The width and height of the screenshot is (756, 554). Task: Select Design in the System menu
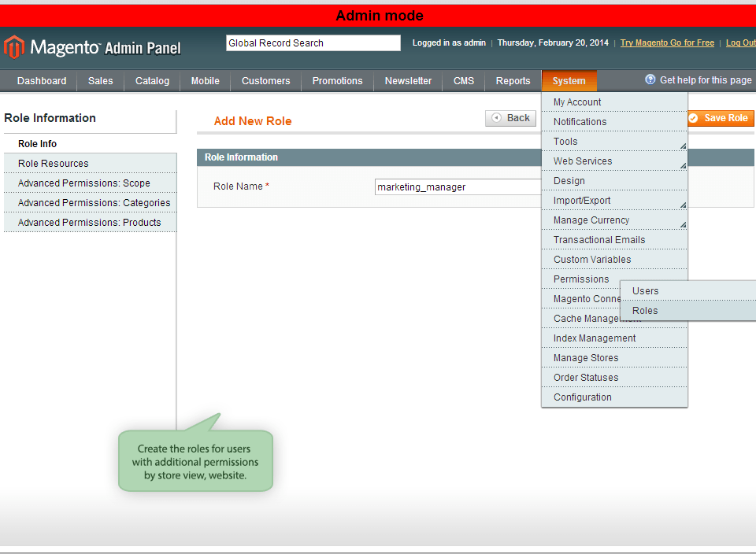coord(614,181)
